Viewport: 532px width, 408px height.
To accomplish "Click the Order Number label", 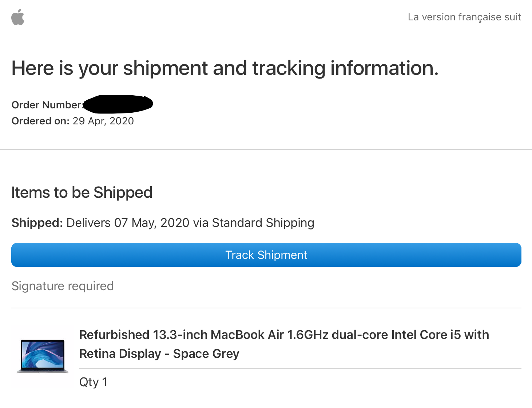I will tap(47, 105).
